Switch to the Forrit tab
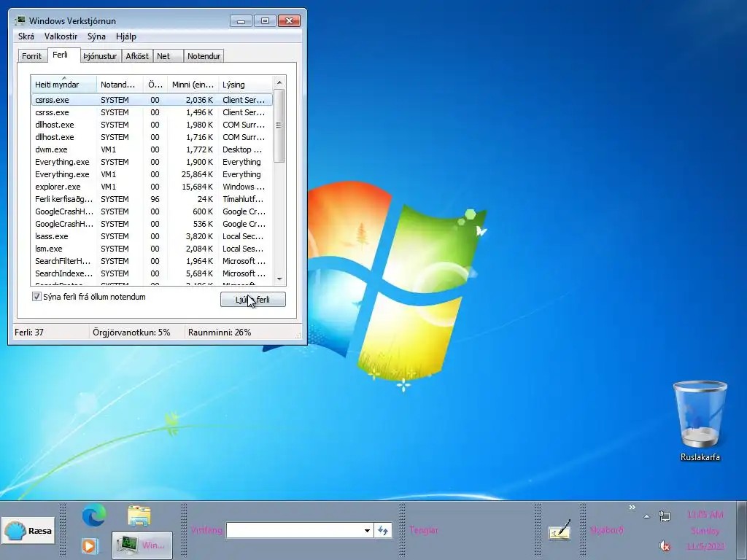This screenshot has width=747, height=560. 32,55
